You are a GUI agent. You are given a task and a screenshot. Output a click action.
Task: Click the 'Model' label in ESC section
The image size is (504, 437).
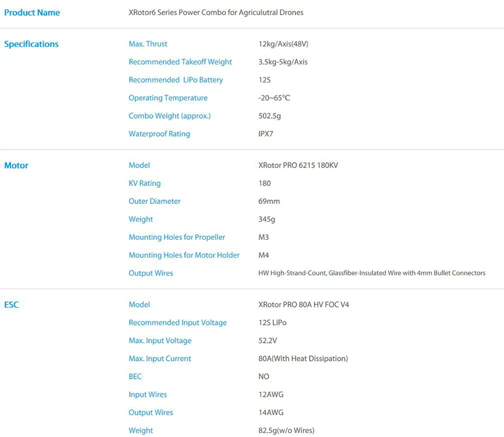point(139,305)
